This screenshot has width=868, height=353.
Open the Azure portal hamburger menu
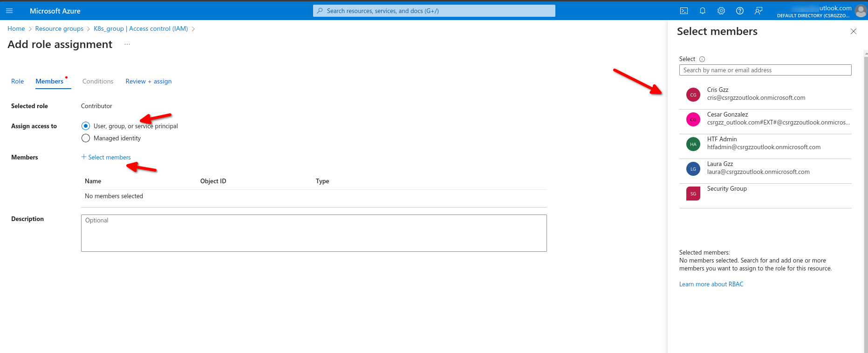9,11
